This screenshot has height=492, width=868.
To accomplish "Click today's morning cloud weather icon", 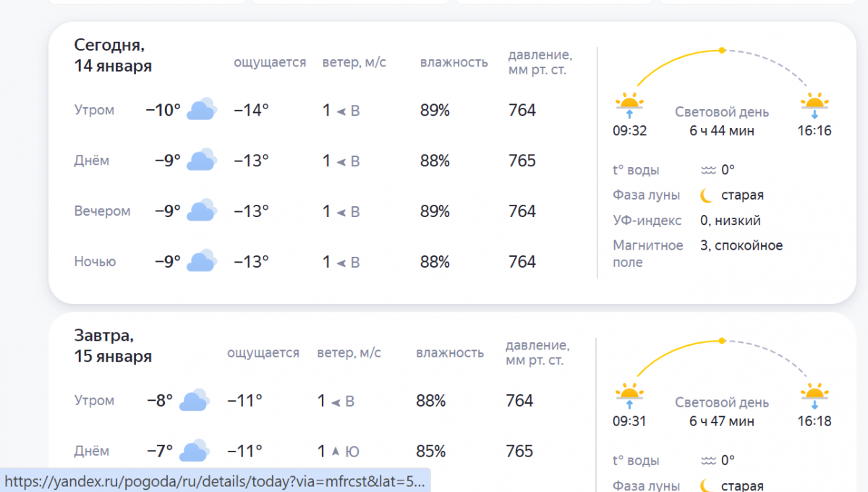I will point(202,110).
